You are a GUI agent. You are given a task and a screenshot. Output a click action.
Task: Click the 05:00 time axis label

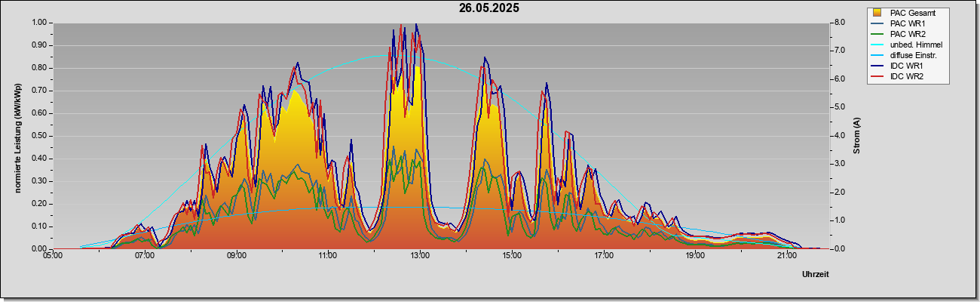[x=53, y=255]
